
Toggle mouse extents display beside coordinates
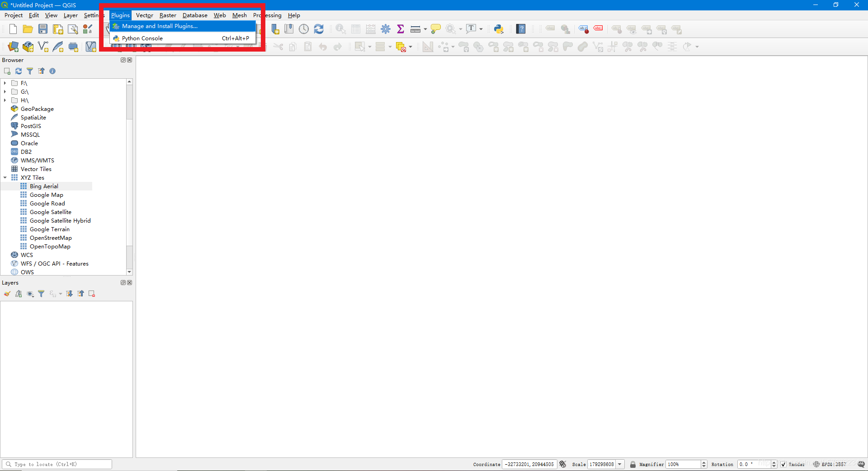563,464
